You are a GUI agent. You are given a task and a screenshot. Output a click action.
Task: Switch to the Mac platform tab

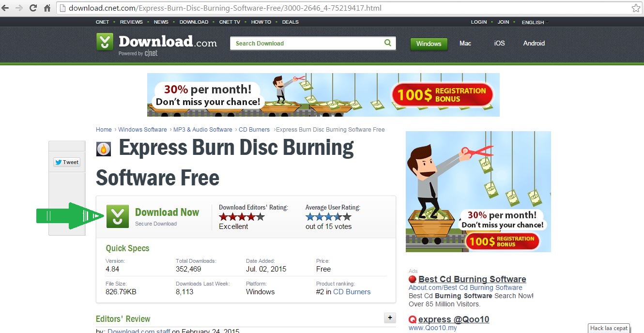pos(465,43)
